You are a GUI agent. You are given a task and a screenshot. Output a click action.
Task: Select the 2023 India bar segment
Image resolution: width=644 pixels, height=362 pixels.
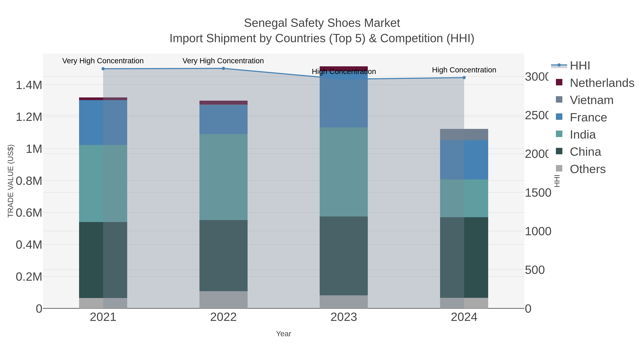(x=344, y=172)
